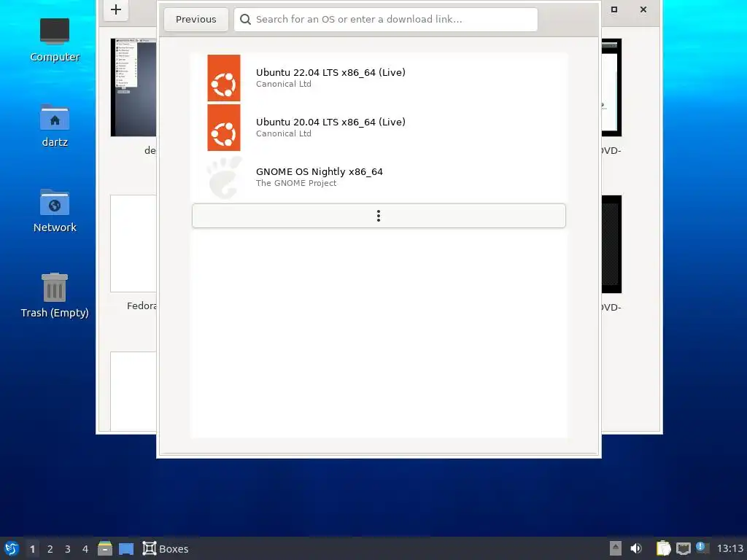Open the Fedora box thumbnail in Boxes
Screen dimensions: 747x560
pyautogui.click(x=133, y=244)
